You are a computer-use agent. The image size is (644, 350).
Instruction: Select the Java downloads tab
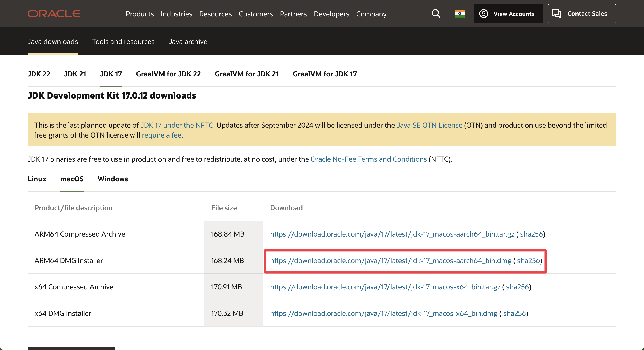point(53,41)
